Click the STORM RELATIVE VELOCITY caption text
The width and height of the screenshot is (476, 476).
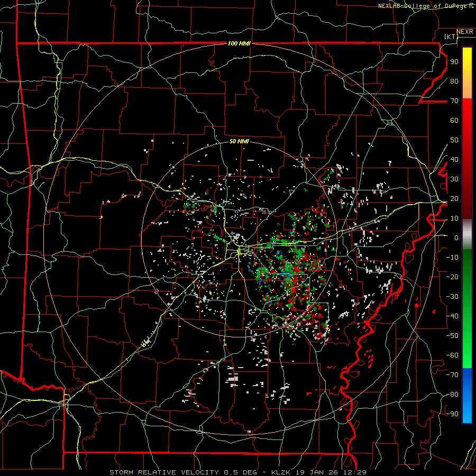pos(164,472)
